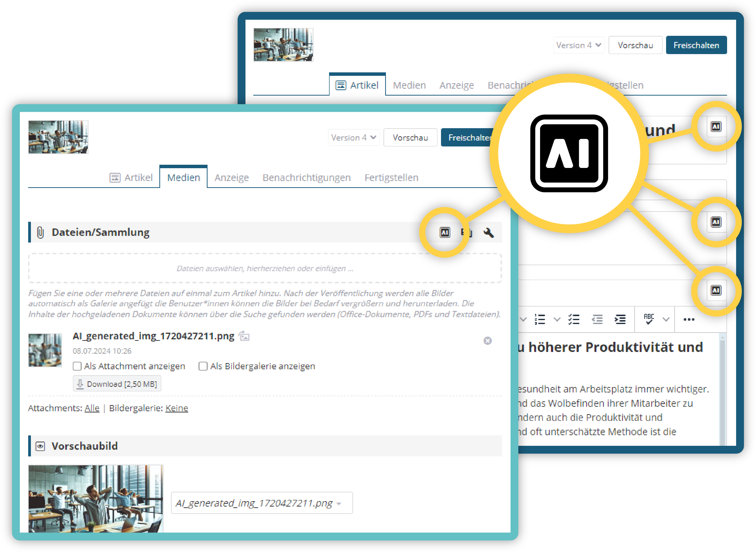Click the AI icon above the back window editor toolbar
Viewport: 756px width, 552px height.
pyautogui.click(x=716, y=290)
